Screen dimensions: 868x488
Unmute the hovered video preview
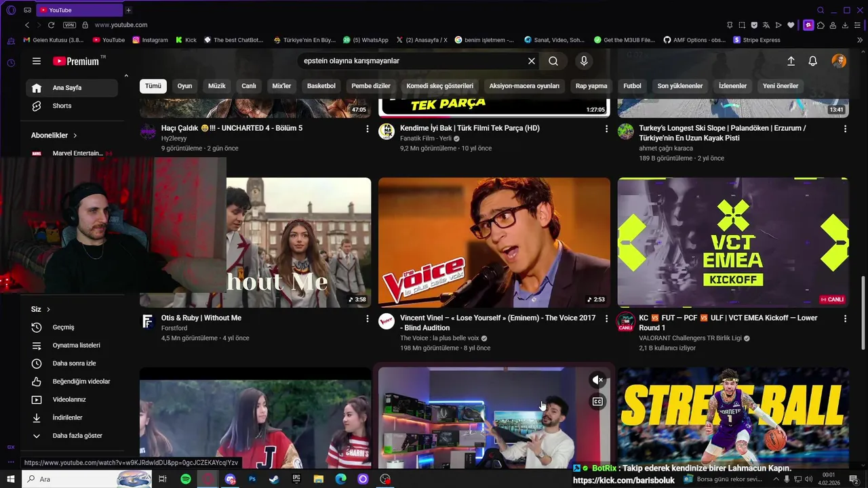(x=597, y=380)
